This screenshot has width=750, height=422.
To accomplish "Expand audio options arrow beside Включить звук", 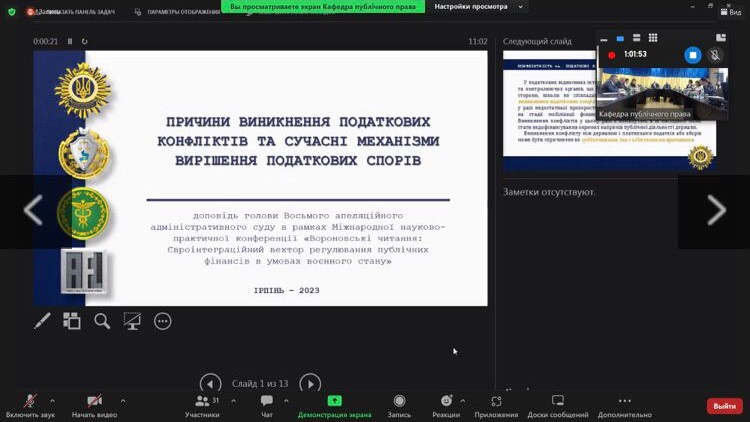I will (52, 401).
